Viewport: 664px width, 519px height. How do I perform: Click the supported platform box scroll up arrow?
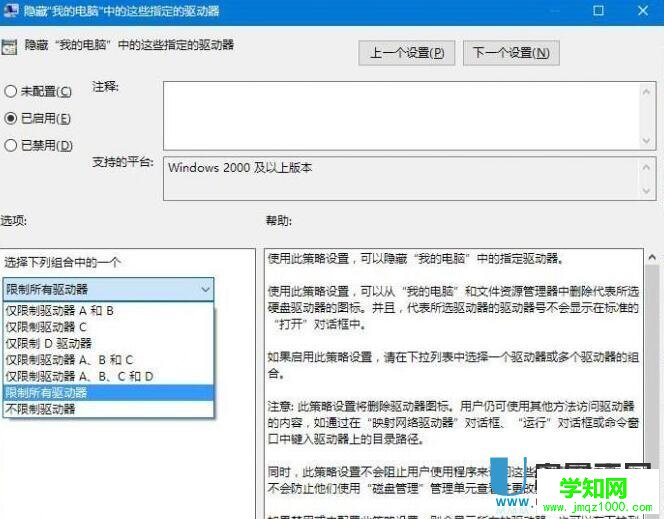coord(646,167)
